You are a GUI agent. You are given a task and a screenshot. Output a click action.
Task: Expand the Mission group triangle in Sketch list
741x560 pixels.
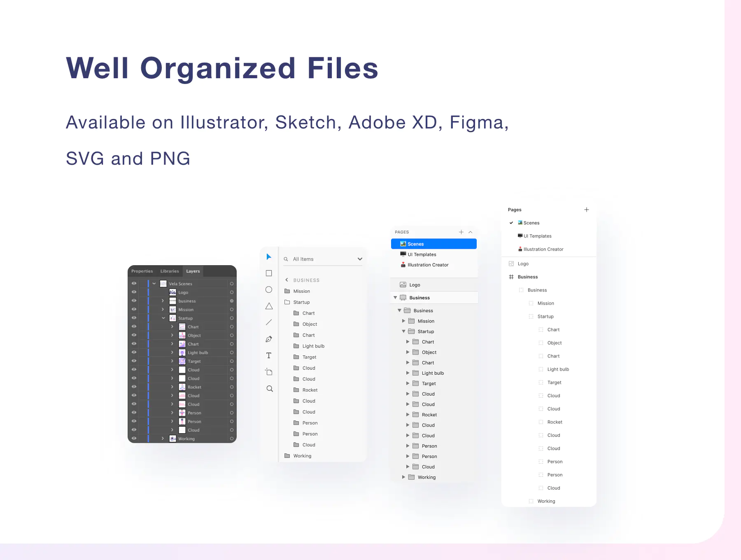pyautogui.click(x=403, y=321)
